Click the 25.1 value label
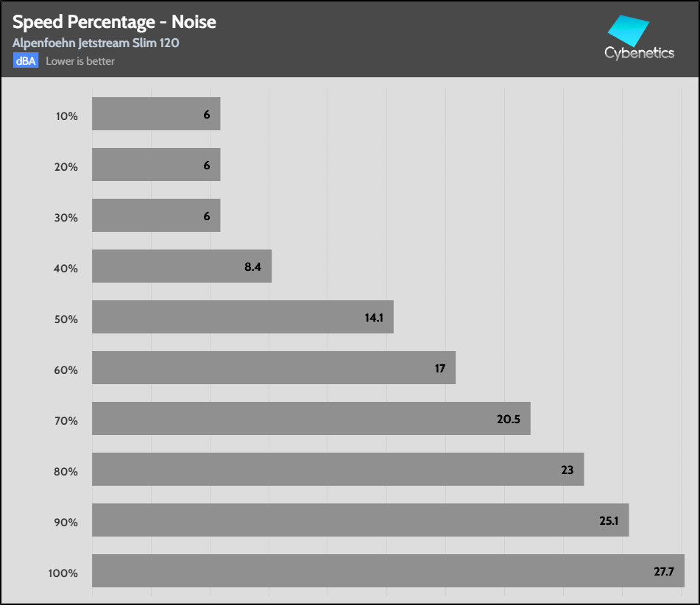Screen dimensions: 700x605 pos(609,520)
